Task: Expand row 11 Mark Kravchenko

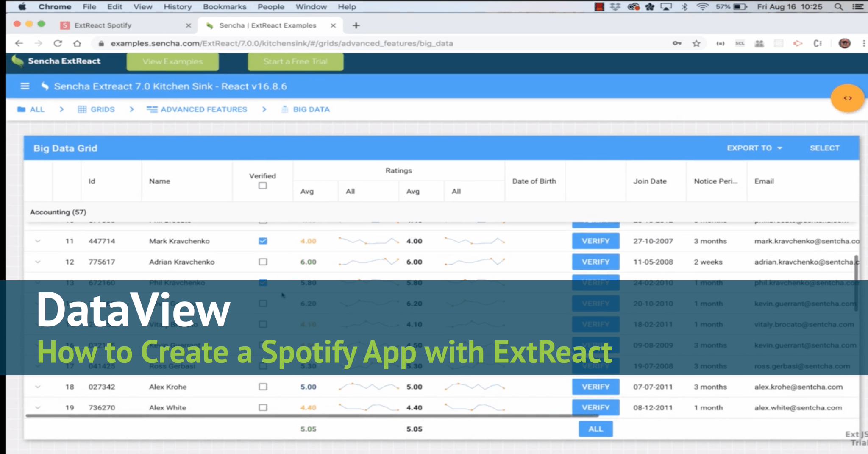Action: [x=38, y=241]
